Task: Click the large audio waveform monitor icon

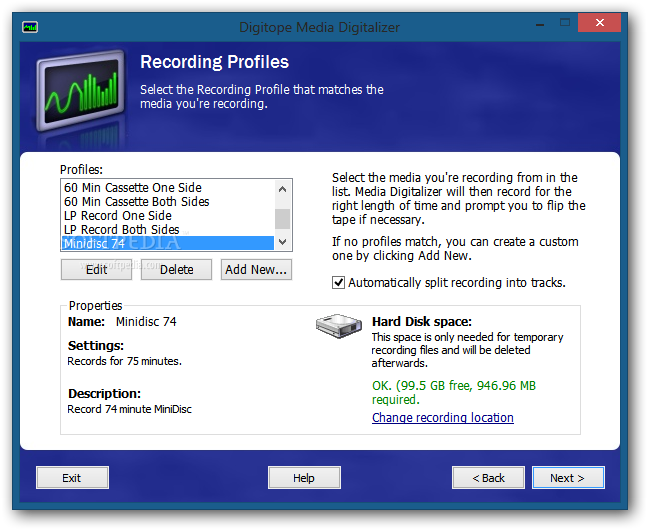Action: click(81, 91)
